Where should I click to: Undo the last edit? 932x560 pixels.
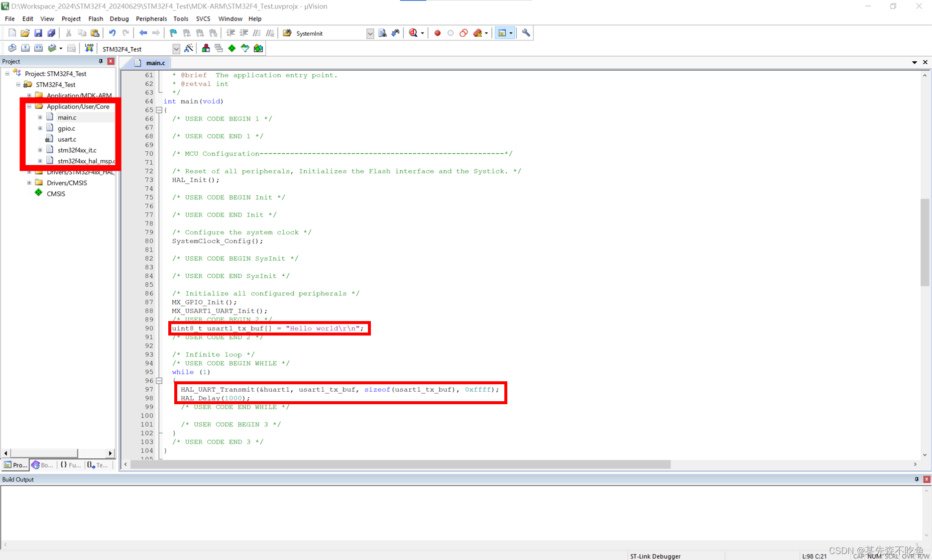[x=113, y=33]
